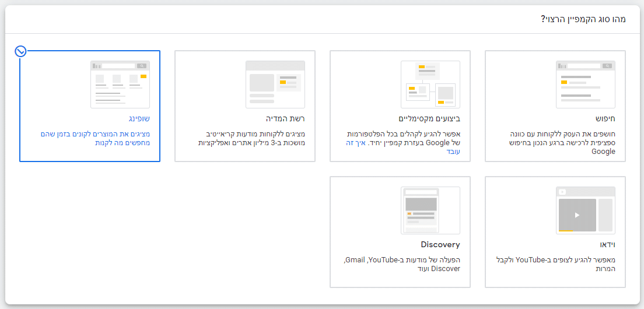Click the Performance Max description 'אפשר להגיע לקהלים'
644x309 pixels.
(x=402, y=143)
